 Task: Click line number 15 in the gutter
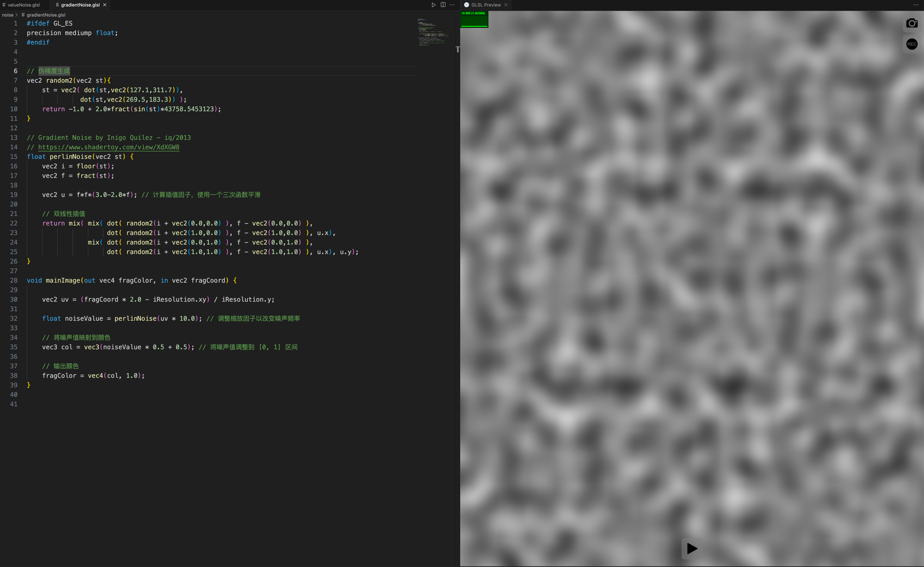pyautogui.click(x=14, y=157)
